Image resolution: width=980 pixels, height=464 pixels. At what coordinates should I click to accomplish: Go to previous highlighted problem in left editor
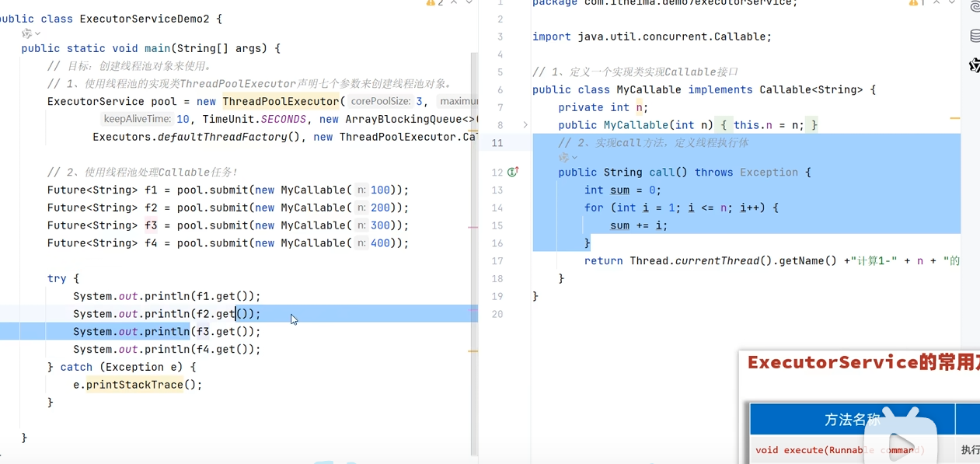pyautogui.click(x=454, y=3)
